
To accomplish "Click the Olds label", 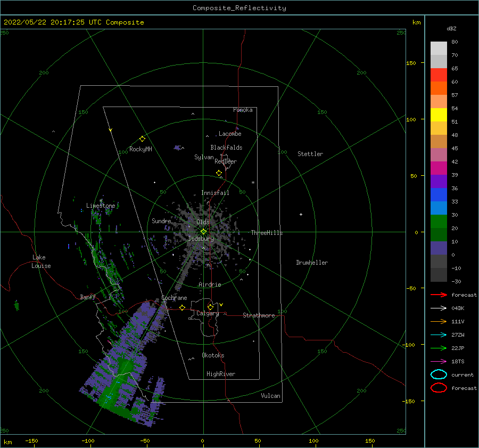I will pyautogui.click(x=203, y=222).
